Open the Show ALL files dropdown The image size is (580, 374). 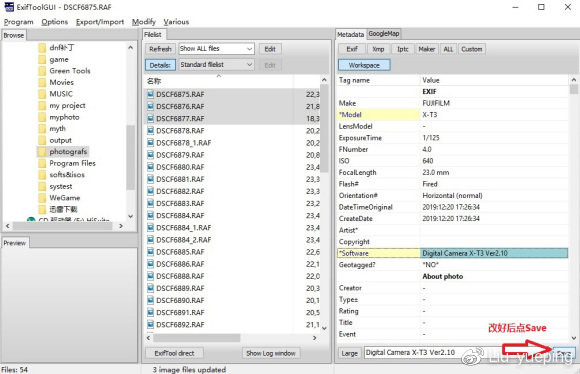pyautogui.click(x=216, y=48)
